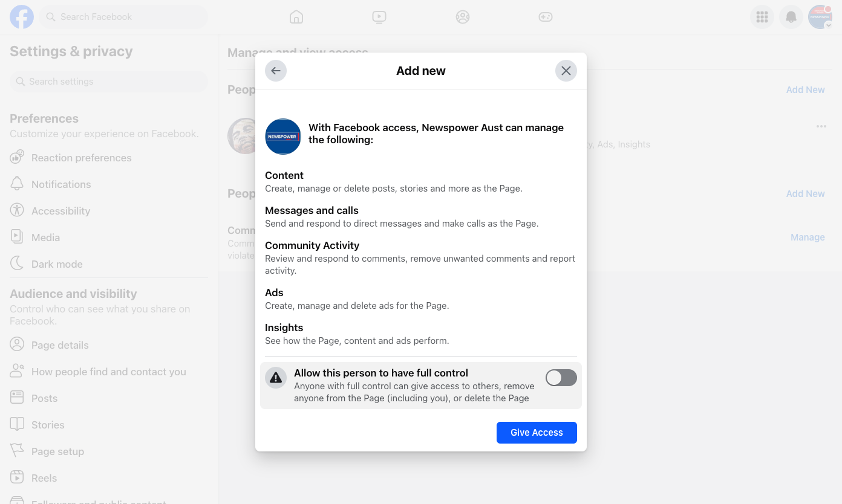Viewport: 842px width, 504px height.
Task: Open Stories settings in the sidebar
Action: click(x=109, y=425)
